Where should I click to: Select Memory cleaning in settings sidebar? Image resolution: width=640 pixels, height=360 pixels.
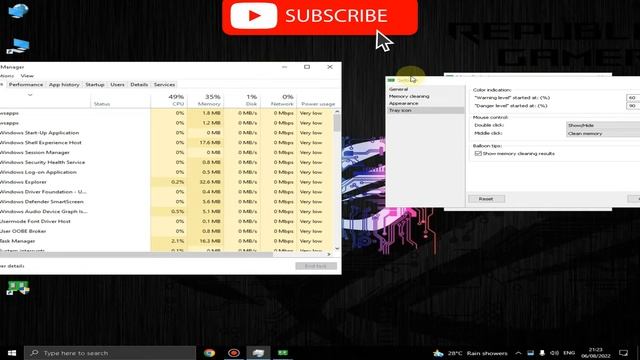[409, 96]
